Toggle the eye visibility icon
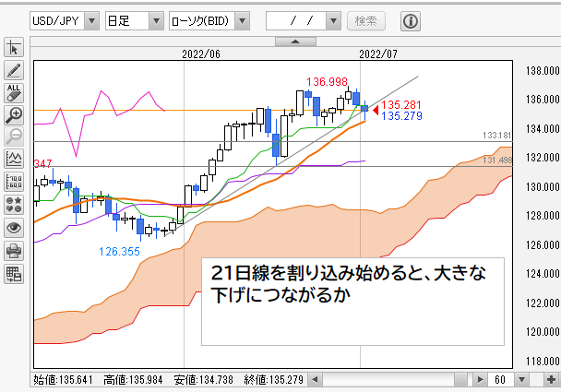The image size is (561, 392). click(14, 228)
